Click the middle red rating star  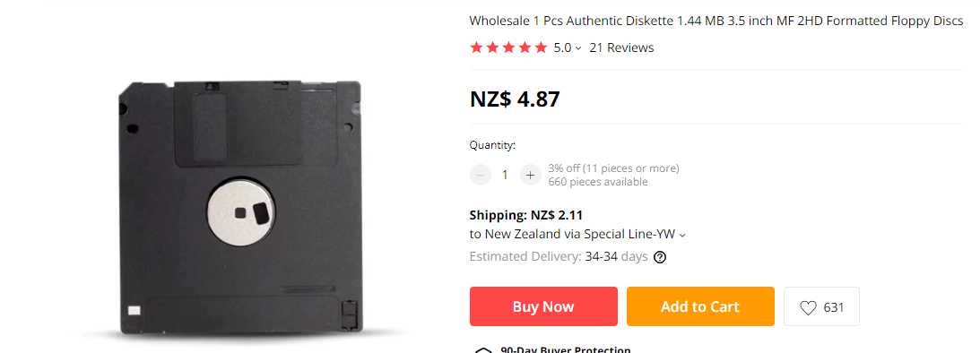508,47
